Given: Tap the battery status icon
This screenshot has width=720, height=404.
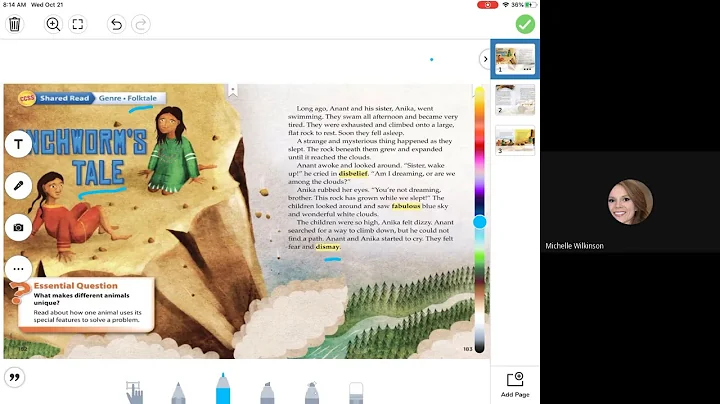Looking at the screenshot, I should coord(531,5).
